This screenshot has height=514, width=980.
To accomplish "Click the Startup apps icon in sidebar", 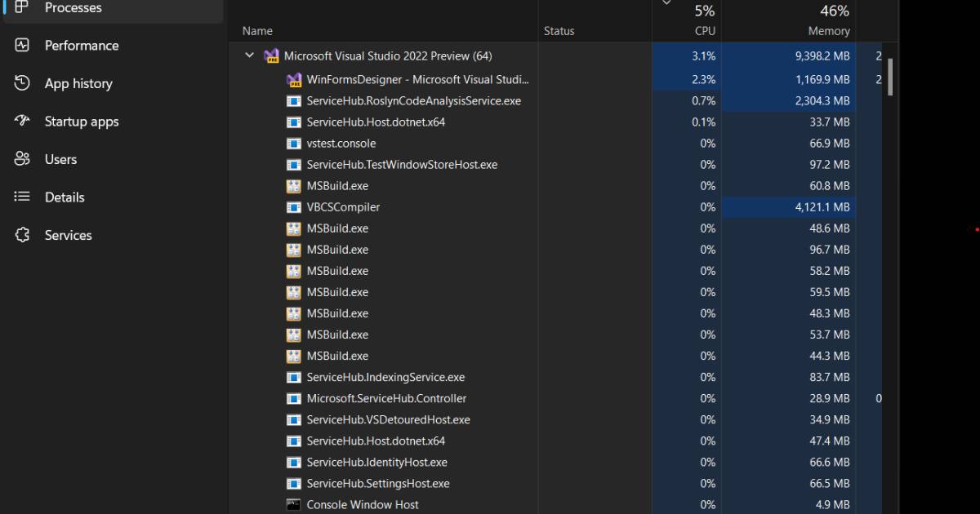I will coord(23,121).
